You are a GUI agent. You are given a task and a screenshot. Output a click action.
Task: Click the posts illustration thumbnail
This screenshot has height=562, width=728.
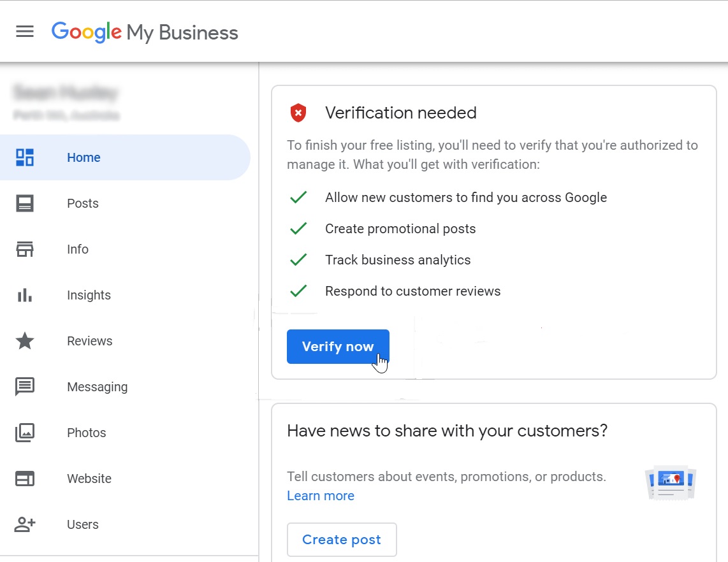point(671,483)
